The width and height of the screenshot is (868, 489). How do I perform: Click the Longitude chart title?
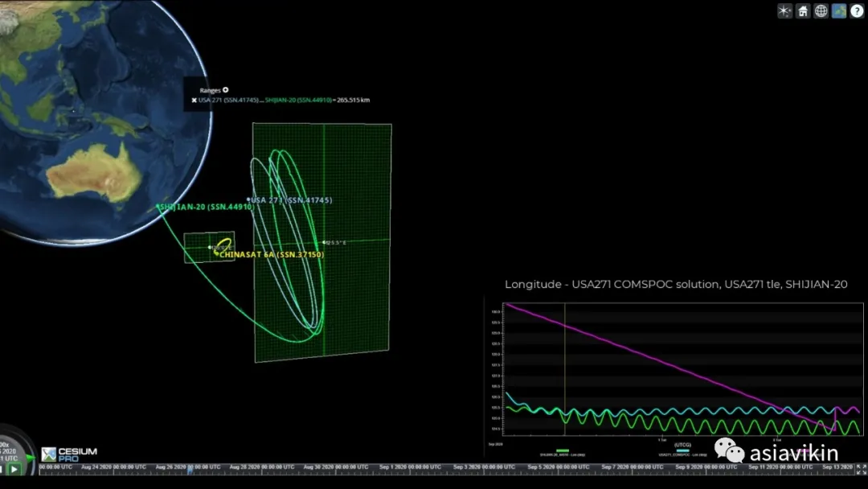[676, 284]
